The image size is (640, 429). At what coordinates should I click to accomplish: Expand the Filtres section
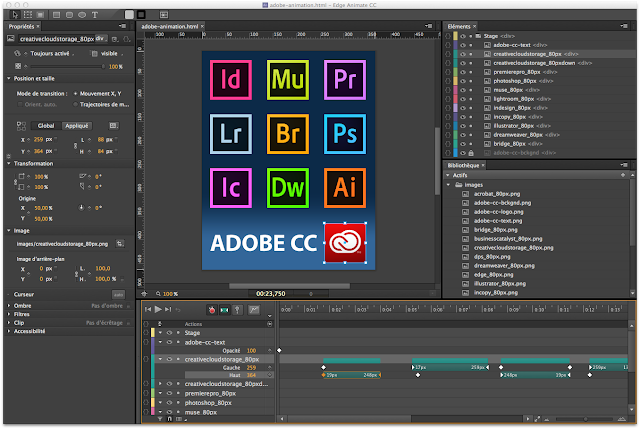[x=9, y=314]
